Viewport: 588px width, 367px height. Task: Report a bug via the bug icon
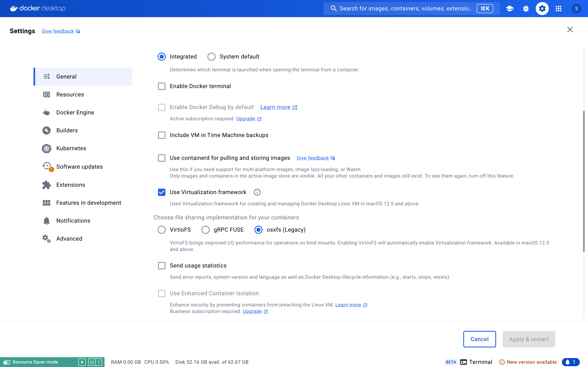coord(526,9)
